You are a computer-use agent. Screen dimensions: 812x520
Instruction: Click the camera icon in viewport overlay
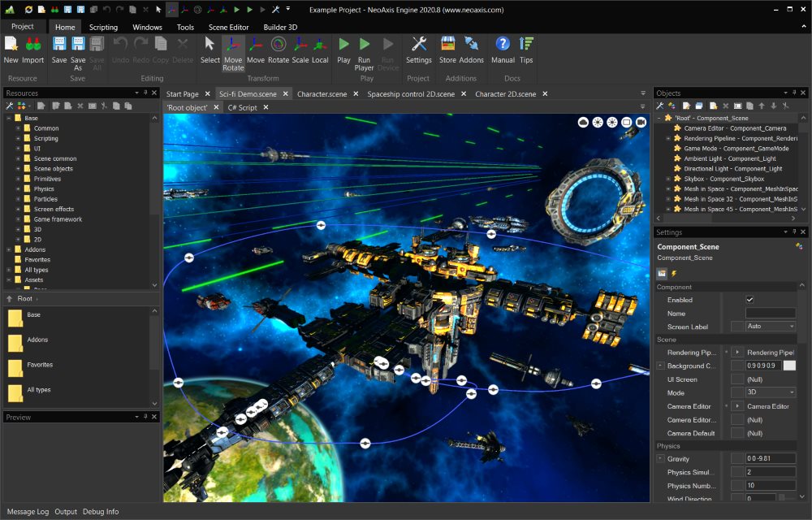tap(641, 122)
